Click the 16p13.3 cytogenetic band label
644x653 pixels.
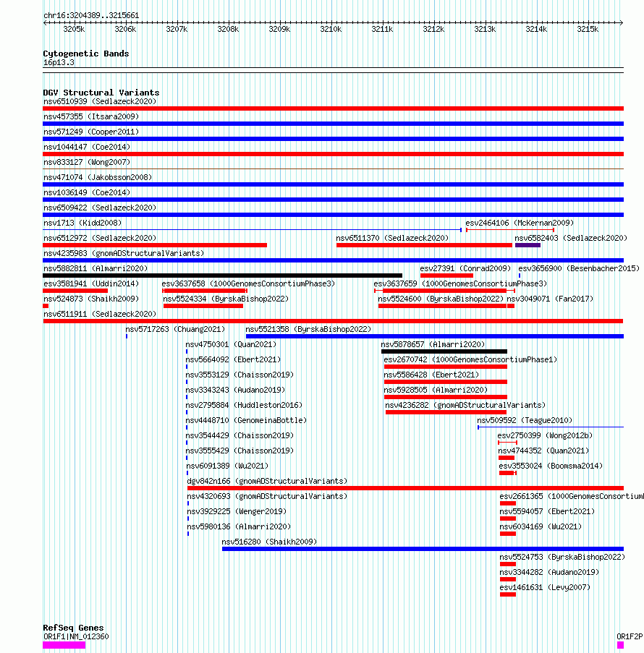coord(59,63)
